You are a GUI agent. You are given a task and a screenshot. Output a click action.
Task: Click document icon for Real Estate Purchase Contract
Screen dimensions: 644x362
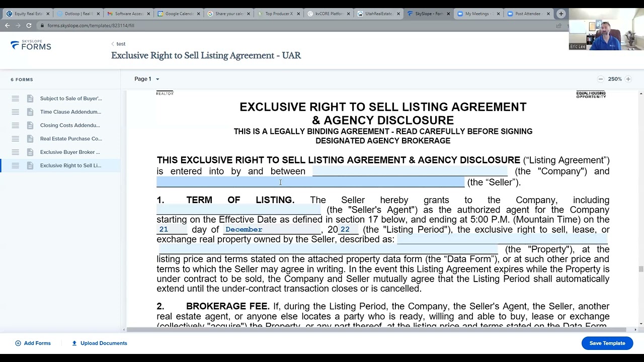click(30, 139)
